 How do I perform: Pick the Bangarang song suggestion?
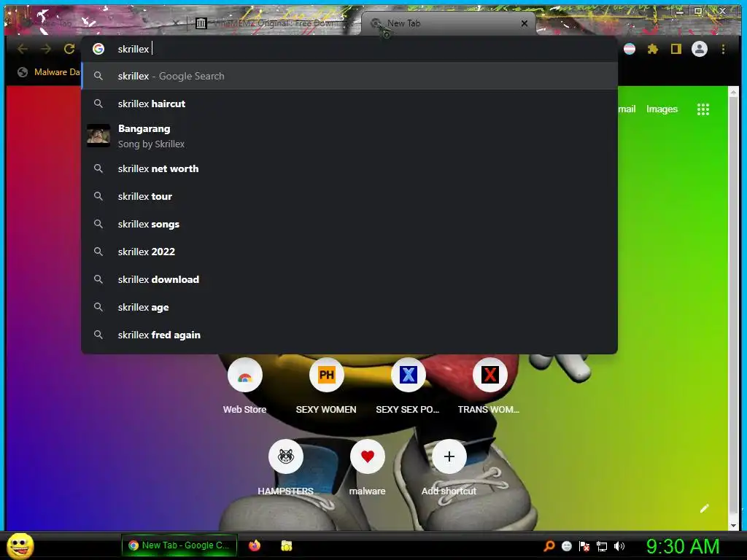pos(349,136)
